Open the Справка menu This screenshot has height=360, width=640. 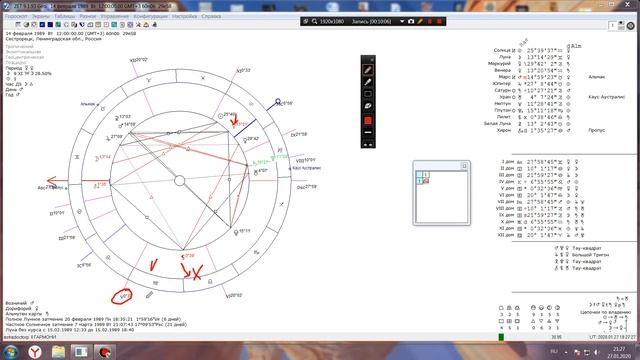[x=211, y=16]
